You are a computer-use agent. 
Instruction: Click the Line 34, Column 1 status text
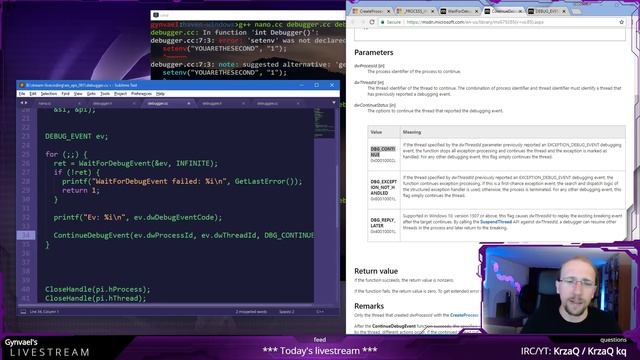pyautogui.click(x=44, y=311)
